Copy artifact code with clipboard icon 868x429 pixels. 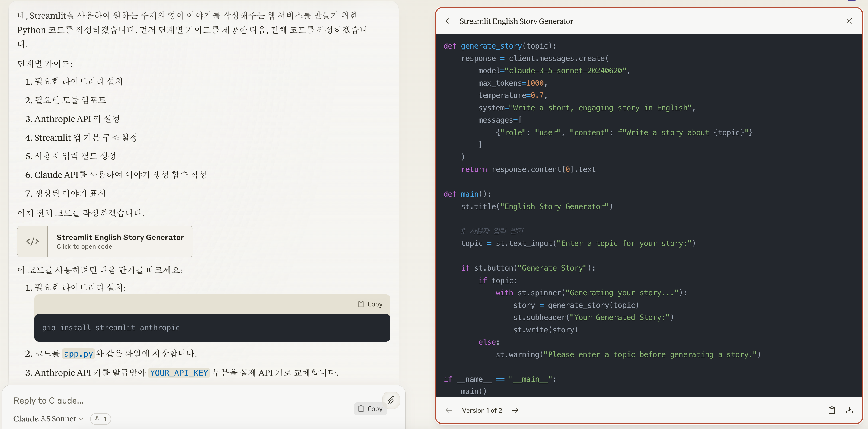click(x=832, y=410)
